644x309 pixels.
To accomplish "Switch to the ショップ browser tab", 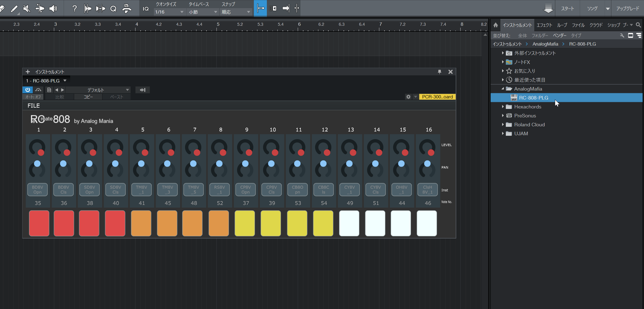I will 614,25.
